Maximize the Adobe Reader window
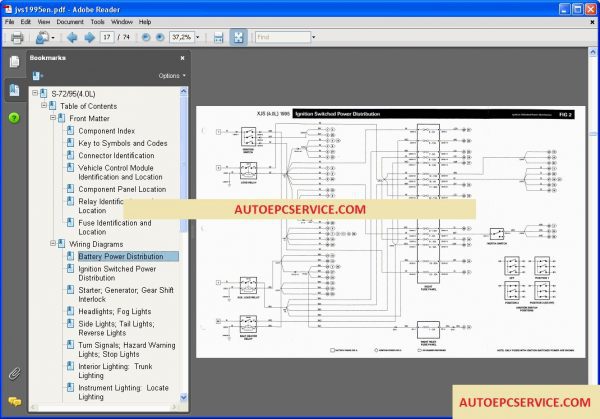This screenshot has width=600, height=419. [577, 9]
